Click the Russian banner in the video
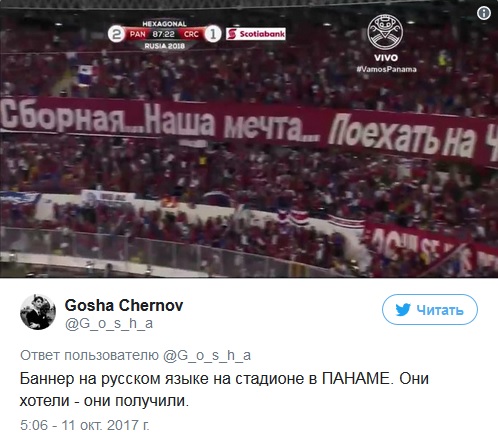The image size is (498, 434). [x=249, y=128]
